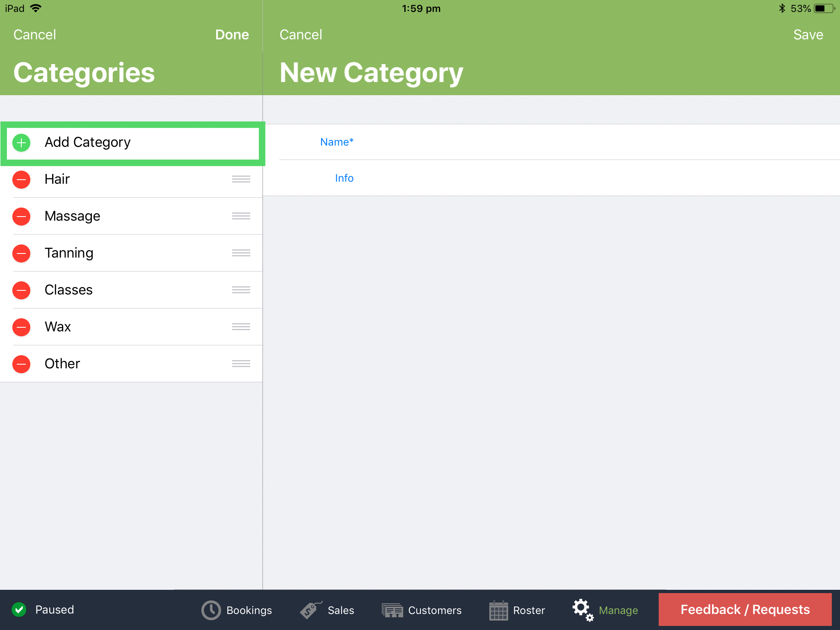Viewport: 840px width, 630px height.
Task: Tap the Bluetooth icon in status bar
Action: (x=782, y=8)
